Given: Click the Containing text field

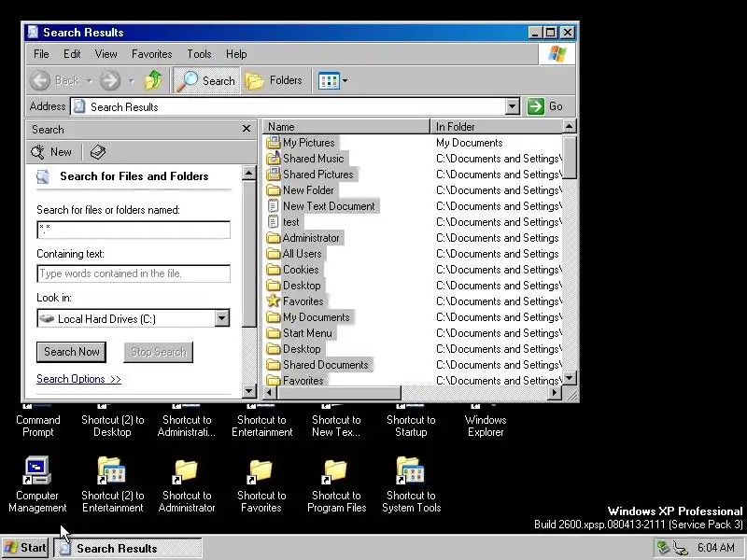Looking at the screenshot, I should click(x=134, y=273).
